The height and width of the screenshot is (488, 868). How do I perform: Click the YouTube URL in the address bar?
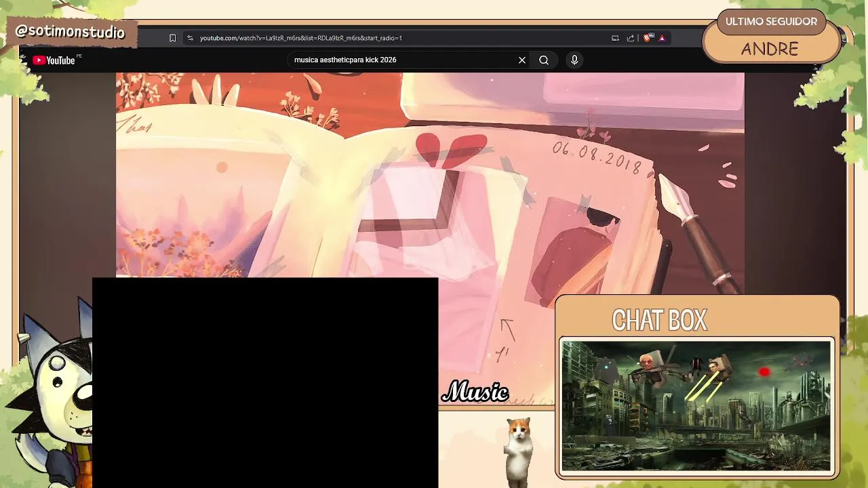(x=301, y=38)
